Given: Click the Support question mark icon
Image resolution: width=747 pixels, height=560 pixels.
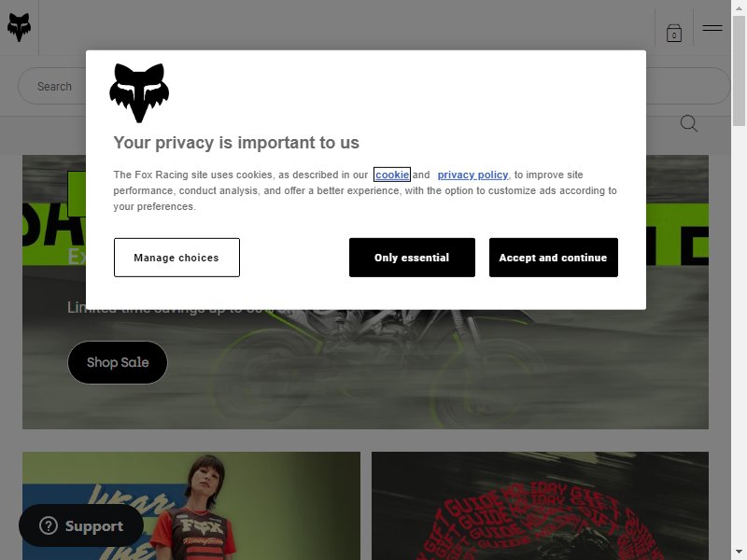Looking at the screenshot, I should [x=49, y=525].
